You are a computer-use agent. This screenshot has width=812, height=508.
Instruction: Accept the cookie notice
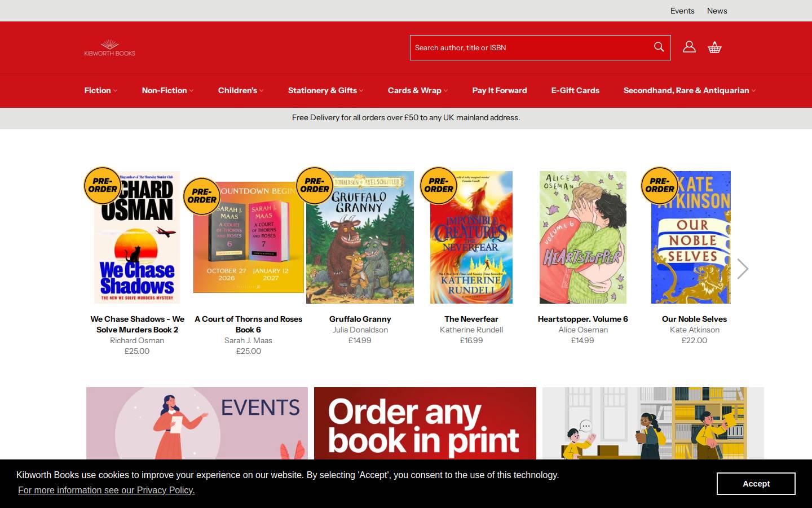point(756,484)
